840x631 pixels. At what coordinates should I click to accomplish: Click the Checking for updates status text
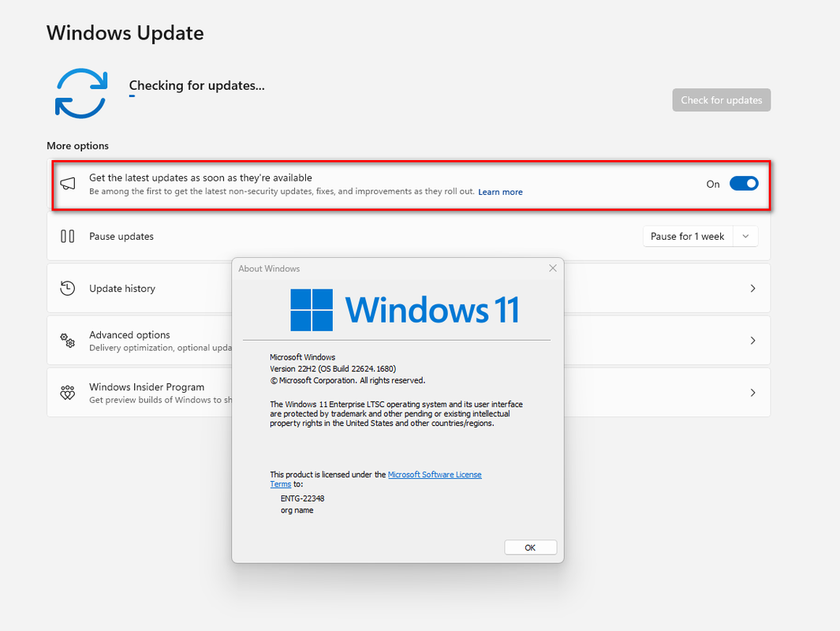point(196,86)
